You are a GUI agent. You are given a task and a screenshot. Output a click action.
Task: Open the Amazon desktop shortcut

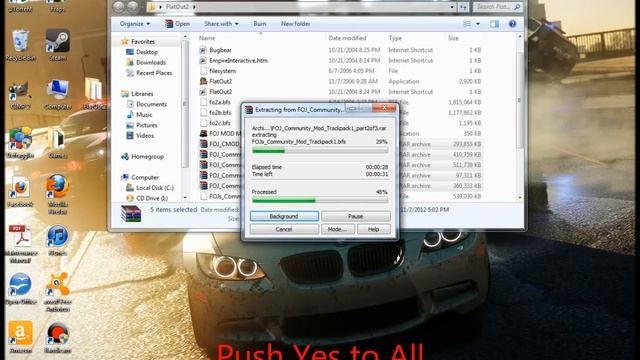pyautogui.click(x=20, y=338)
